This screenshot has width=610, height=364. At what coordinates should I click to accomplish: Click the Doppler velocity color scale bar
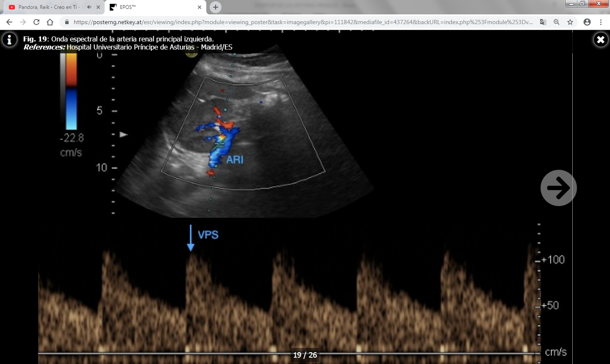pyautogui.click(x=71, y=91)
